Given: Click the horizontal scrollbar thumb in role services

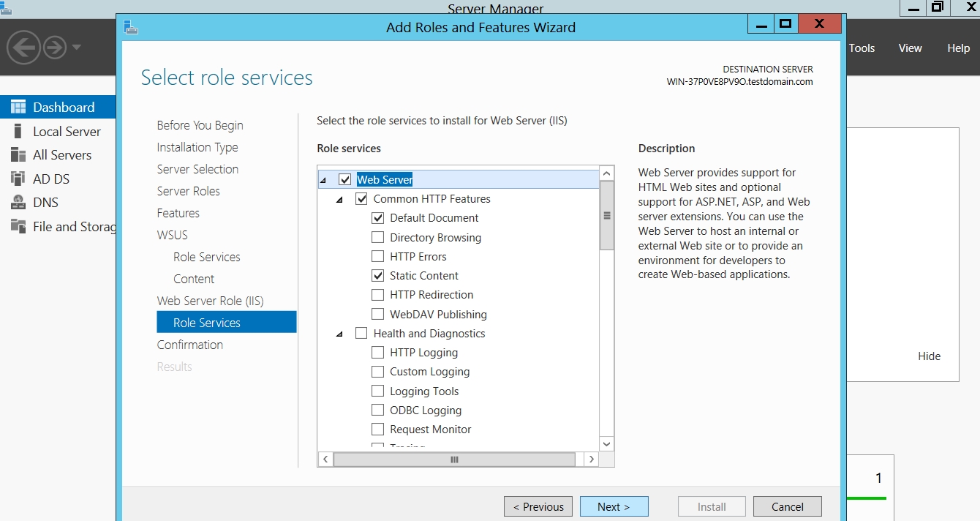Looking at the screenshot, I should click(x=453, y=460).
